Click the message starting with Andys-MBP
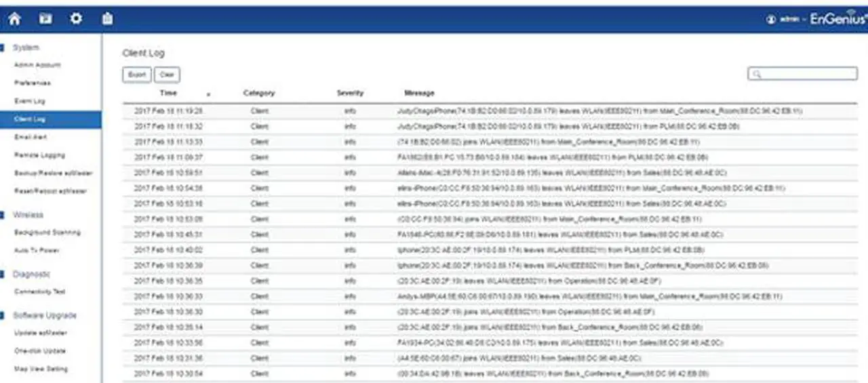Screen dimensions: 868x383 click(x=590, y=296)
